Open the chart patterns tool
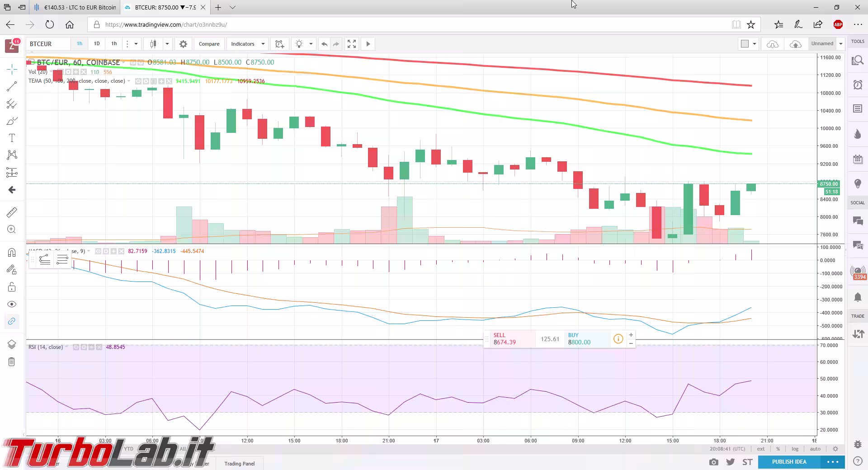 pyautogui.click(x=12, y=155)
